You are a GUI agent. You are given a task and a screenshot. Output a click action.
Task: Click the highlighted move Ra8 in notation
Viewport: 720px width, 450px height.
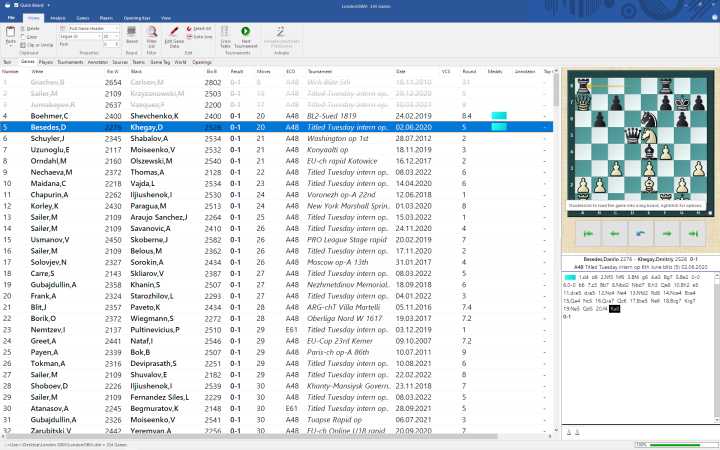614,309
